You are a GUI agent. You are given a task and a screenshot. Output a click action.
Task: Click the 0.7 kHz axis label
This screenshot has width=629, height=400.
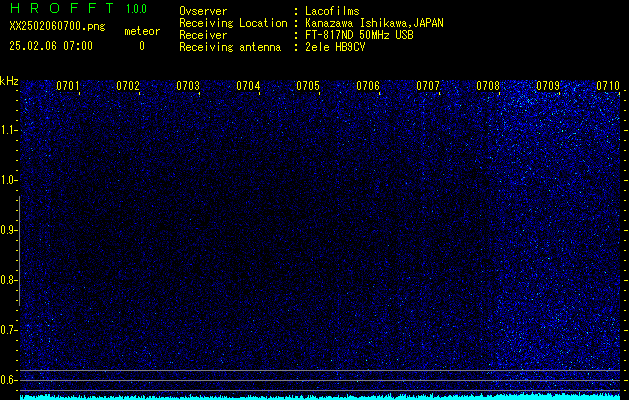(8, 330)
